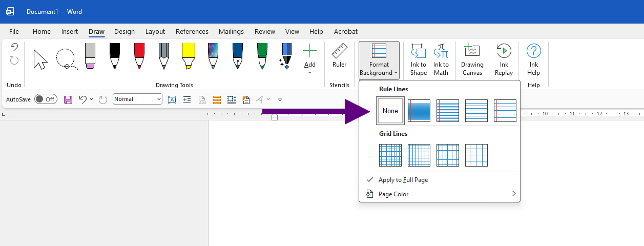The image size is (644, 246).
Task: Select the red pen
Action: coord(139,56)
